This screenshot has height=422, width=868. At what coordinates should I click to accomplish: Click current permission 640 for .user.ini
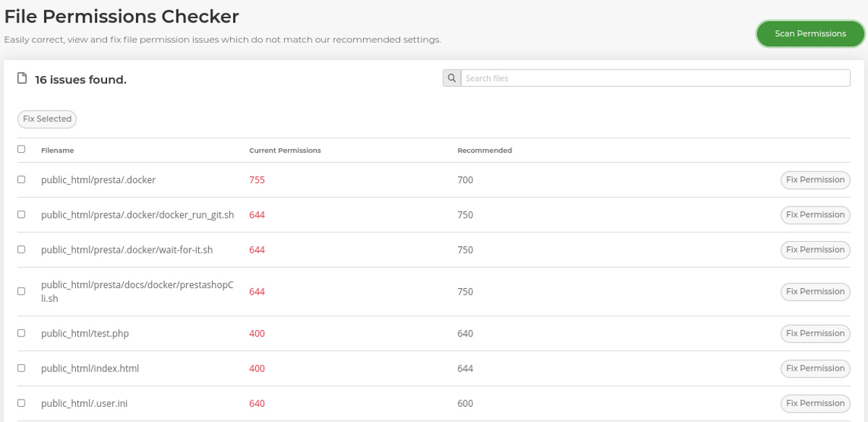(257, 403)
